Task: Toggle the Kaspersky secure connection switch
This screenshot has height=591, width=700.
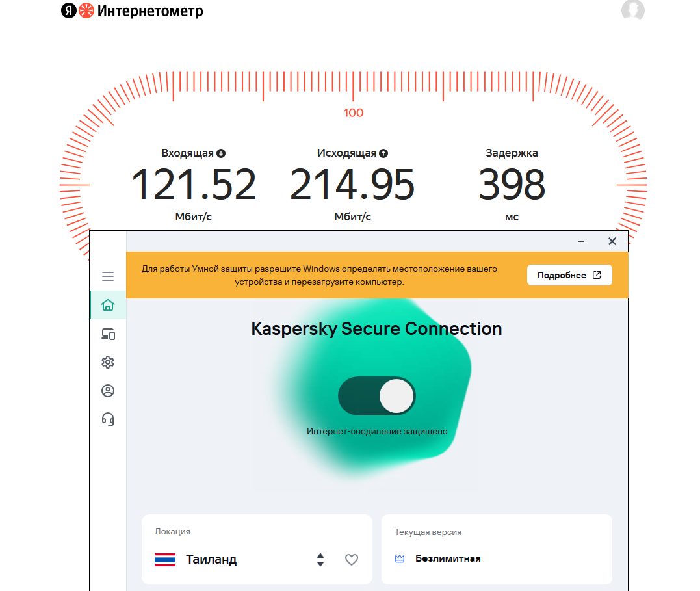Action: (377, 396)
